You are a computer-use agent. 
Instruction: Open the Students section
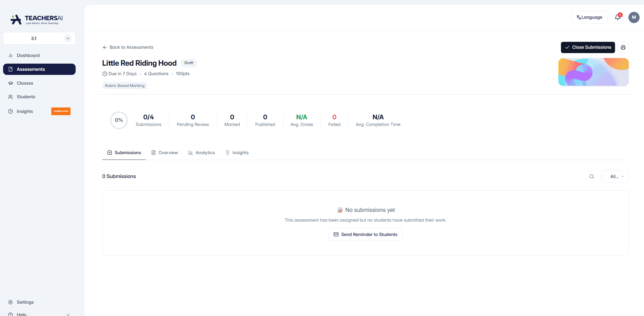pos(26,97)
